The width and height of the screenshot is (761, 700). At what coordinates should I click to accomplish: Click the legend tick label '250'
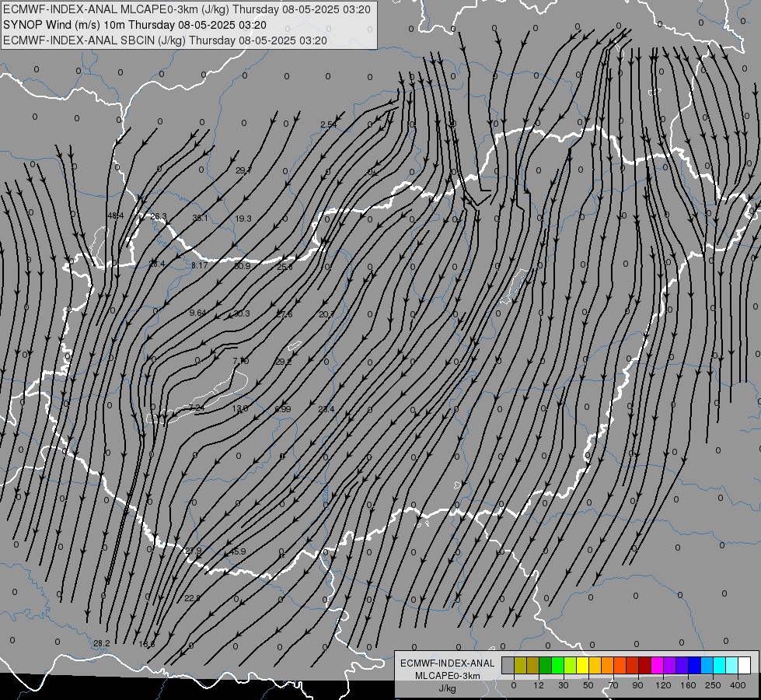713,685
